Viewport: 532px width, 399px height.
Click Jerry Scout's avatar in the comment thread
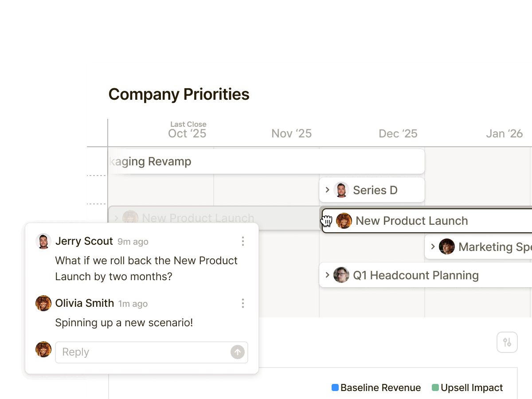tap(43, 241)
